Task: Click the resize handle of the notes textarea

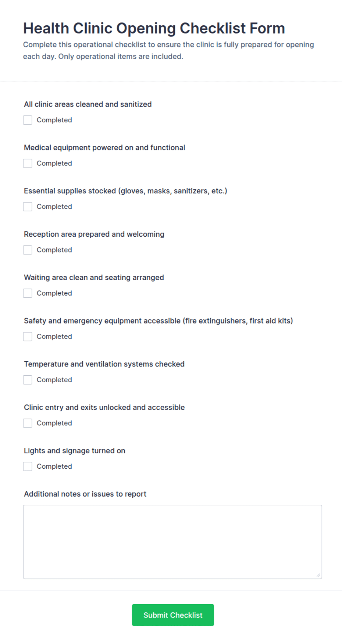Action: click(318, 575)
